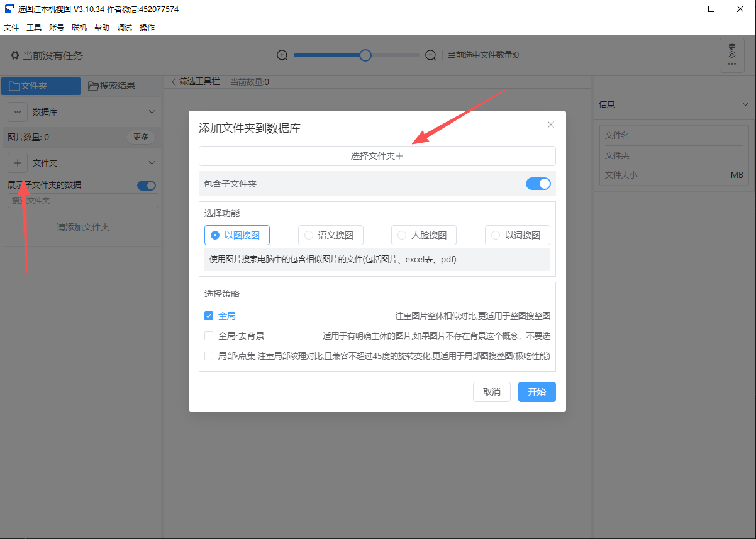Toggle the 包含子文件夹 switch off
The image size is (756, 539).
(538, 184)
